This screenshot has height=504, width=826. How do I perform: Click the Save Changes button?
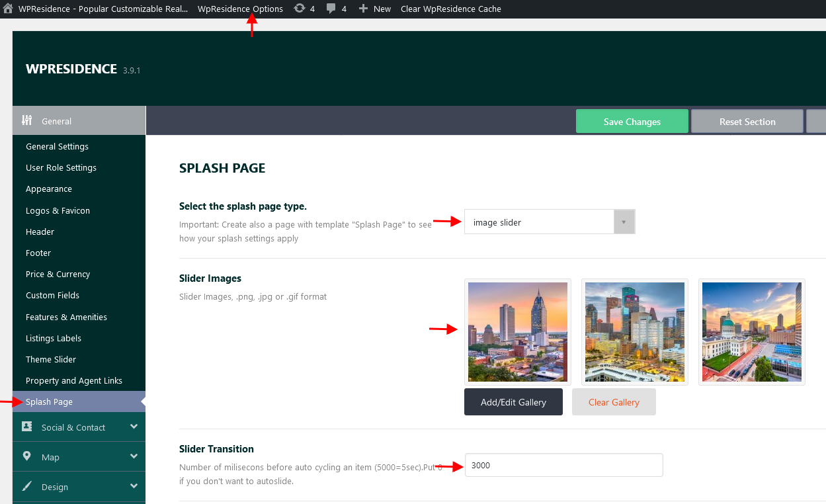(632, 122)
